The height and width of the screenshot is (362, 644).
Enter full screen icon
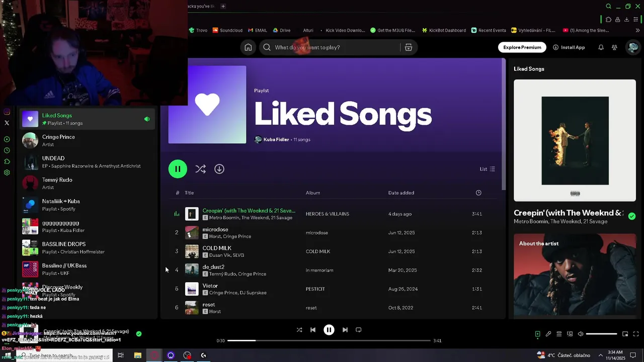click(x=636, y=334)
